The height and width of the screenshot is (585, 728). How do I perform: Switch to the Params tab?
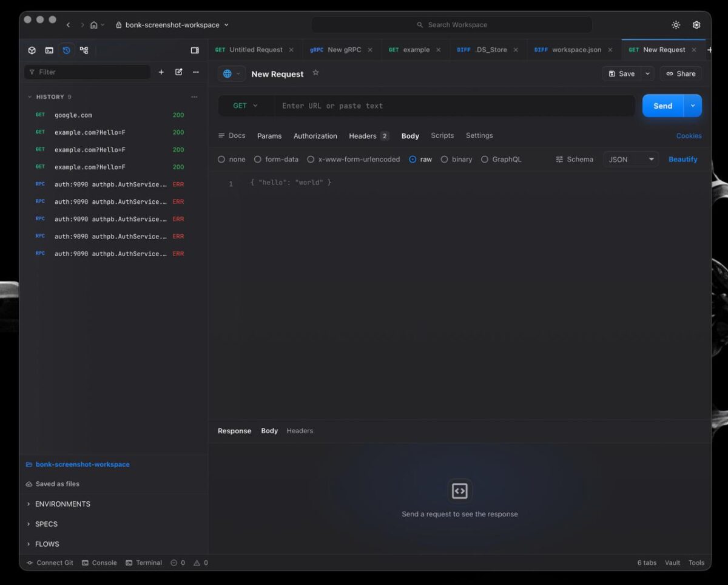click(x=269, y=136)
